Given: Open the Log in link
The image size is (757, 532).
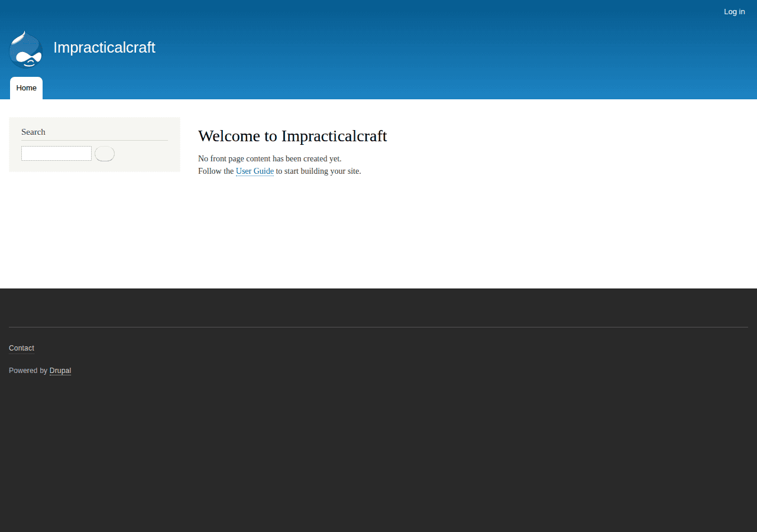Looking at the screenshot, I should coord(734,12).
